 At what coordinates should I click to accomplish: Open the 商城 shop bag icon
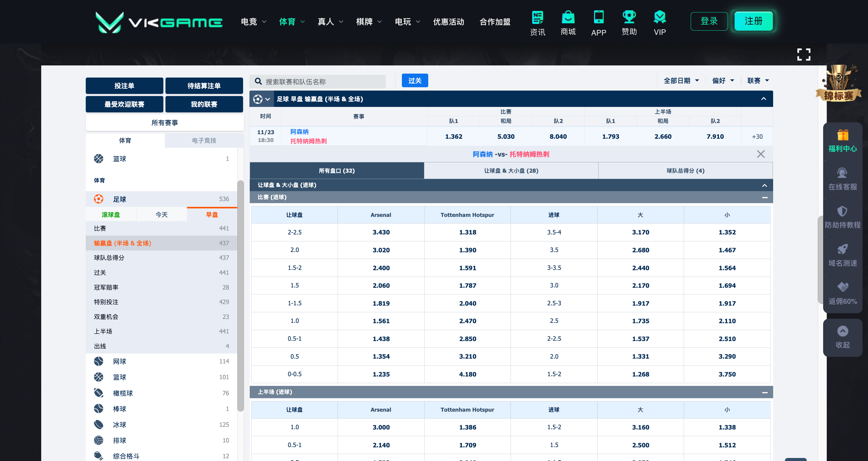click(568, 17)
